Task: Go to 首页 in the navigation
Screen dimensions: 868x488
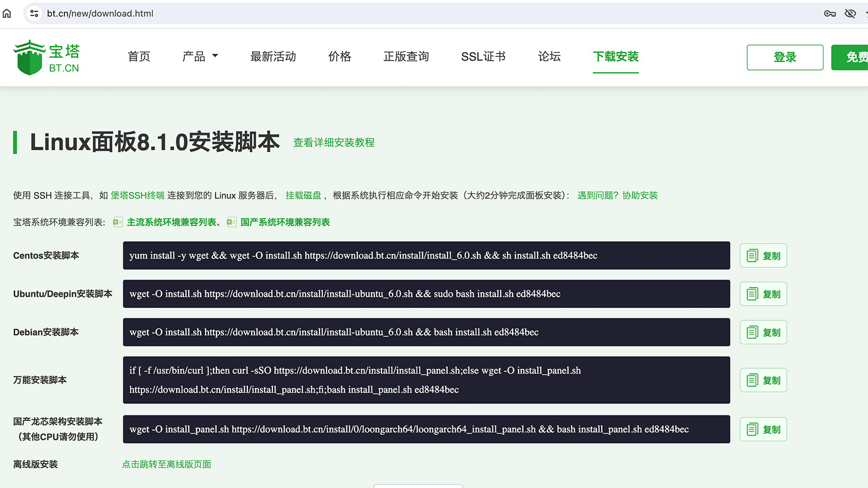Action: click(139, 56)
